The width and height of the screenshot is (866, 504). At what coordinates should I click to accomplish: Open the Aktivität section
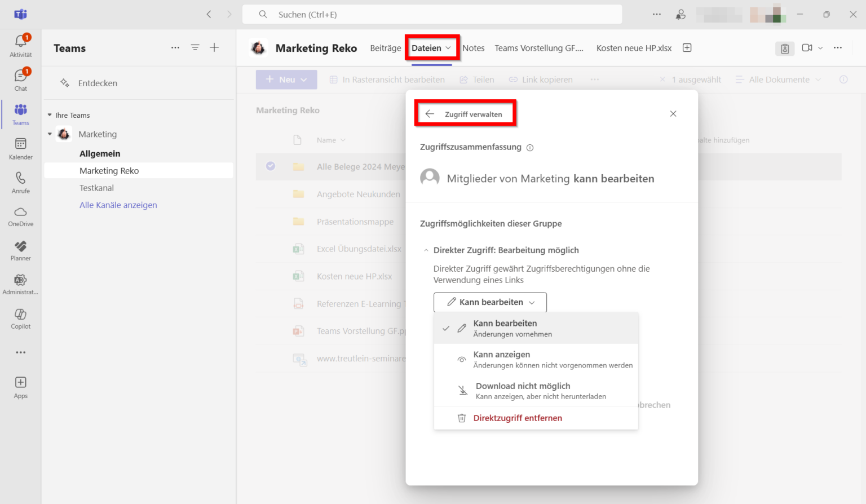pyautogui.click(x=20, y=44)
